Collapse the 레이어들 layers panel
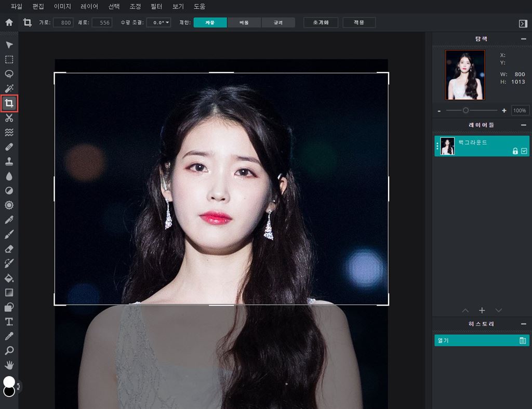This screenshot has width=532, height=409. point(524,125)
